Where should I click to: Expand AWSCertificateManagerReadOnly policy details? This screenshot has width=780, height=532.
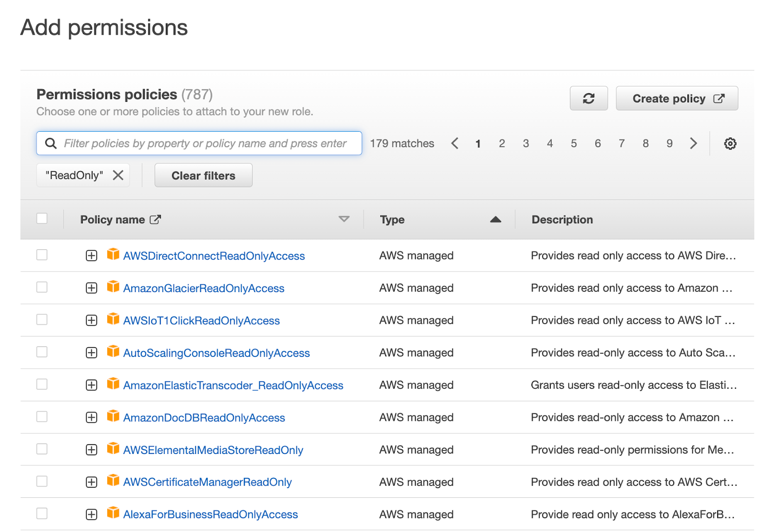92,482
